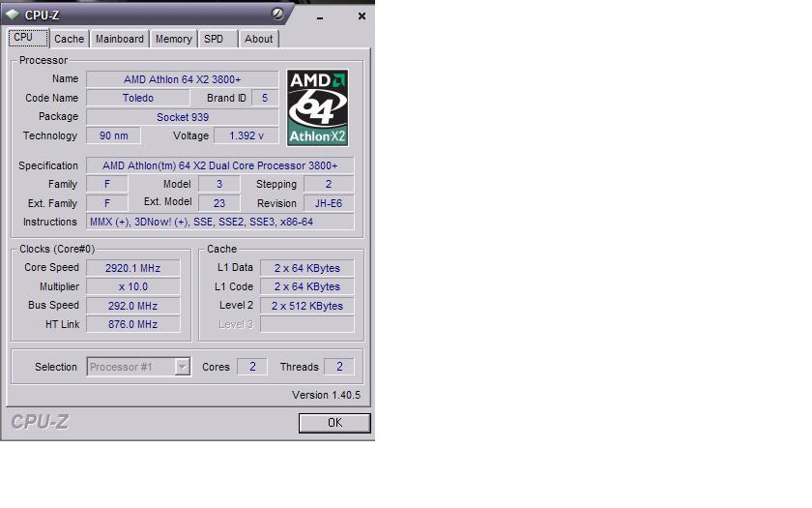Click the CPU-Z title bar diamond icon
This screenshot has height=508, width=812.
[x=12, y=15]
